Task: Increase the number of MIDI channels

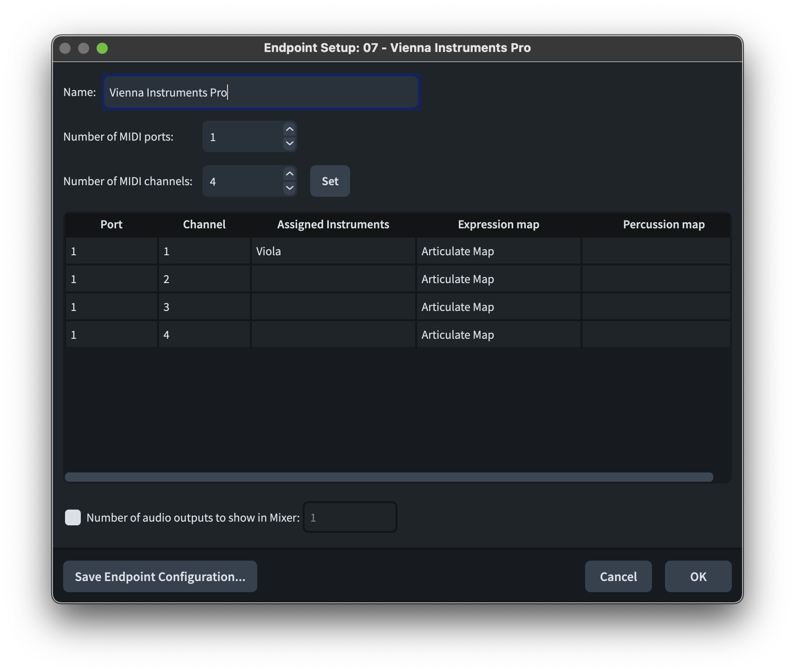Action: click(290, 174)
